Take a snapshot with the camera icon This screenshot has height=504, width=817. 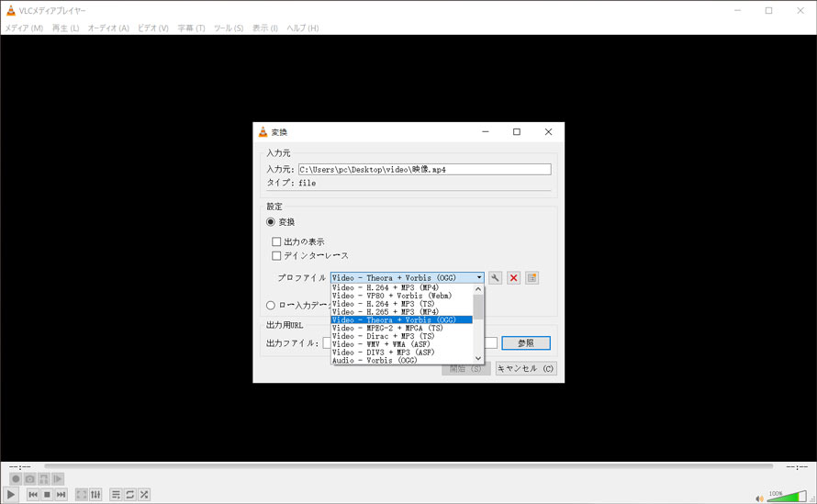29,478
